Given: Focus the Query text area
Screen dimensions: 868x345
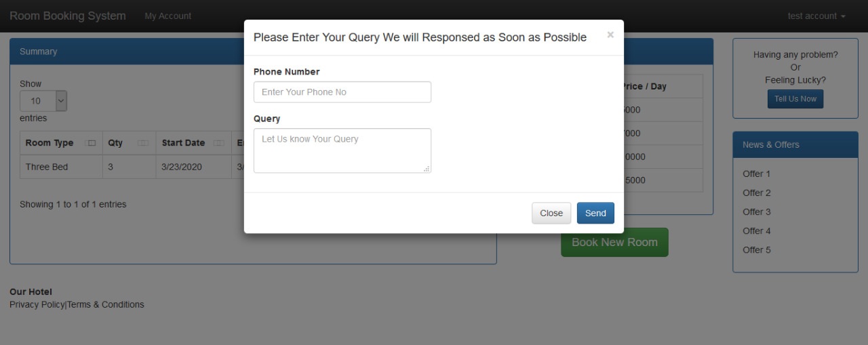Looking at the screenshot, I should pos(342,150).
